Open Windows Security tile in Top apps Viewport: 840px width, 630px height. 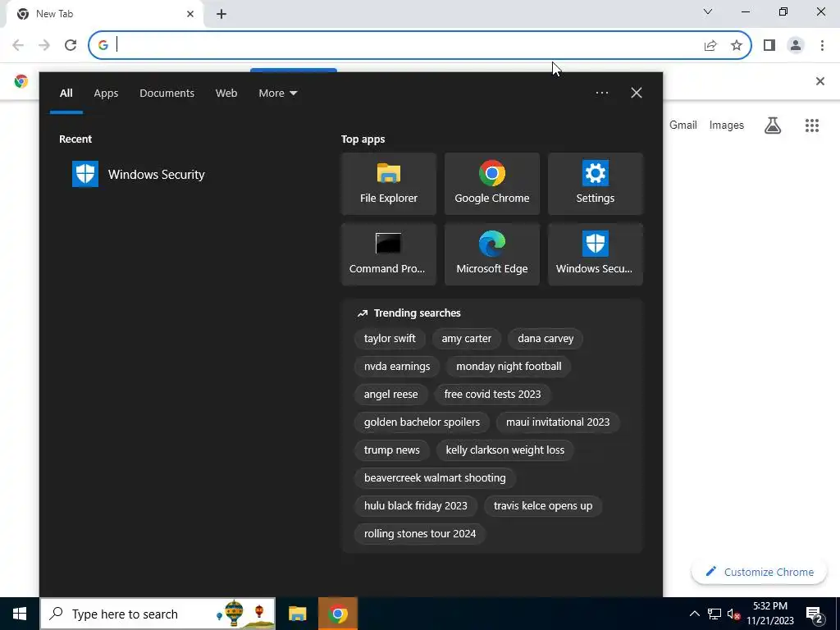coord(596,254)
